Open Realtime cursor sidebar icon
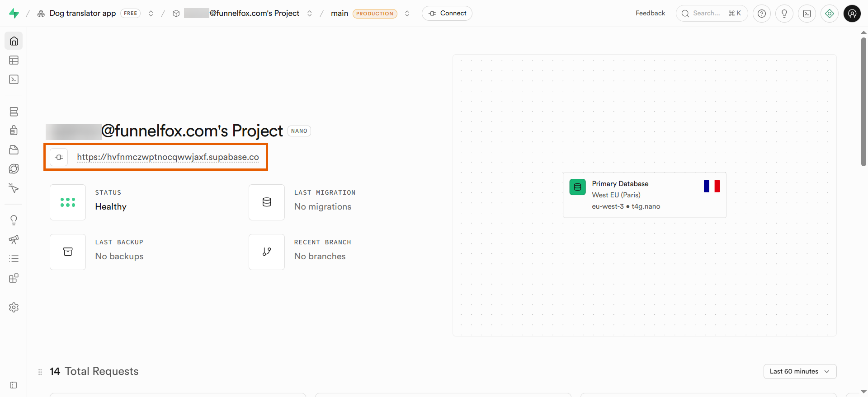The height and width of the screenshot is (397, 868). tap(14, 188)
